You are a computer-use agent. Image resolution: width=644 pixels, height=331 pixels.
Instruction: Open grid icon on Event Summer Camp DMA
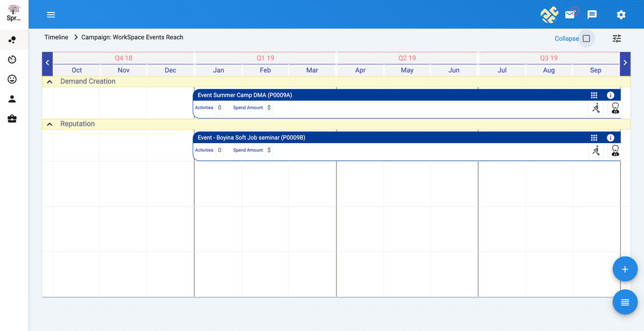[594, 95]
